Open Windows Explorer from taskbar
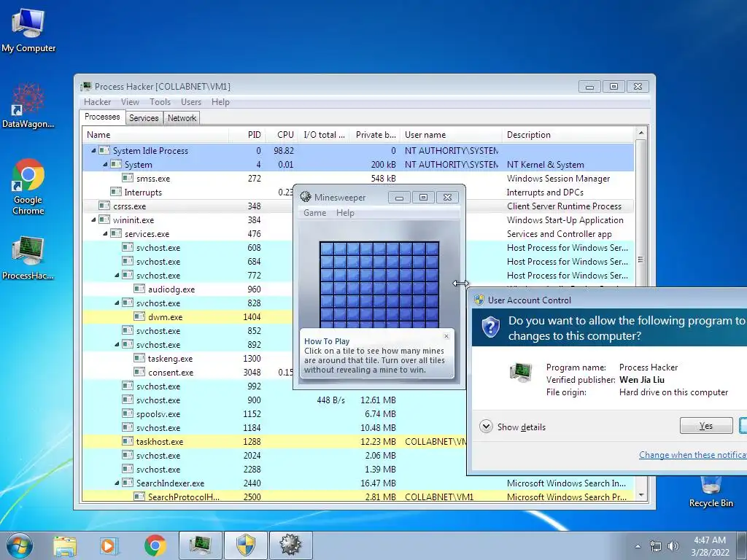This screenshot has height=560, width=747. [65, 545]
